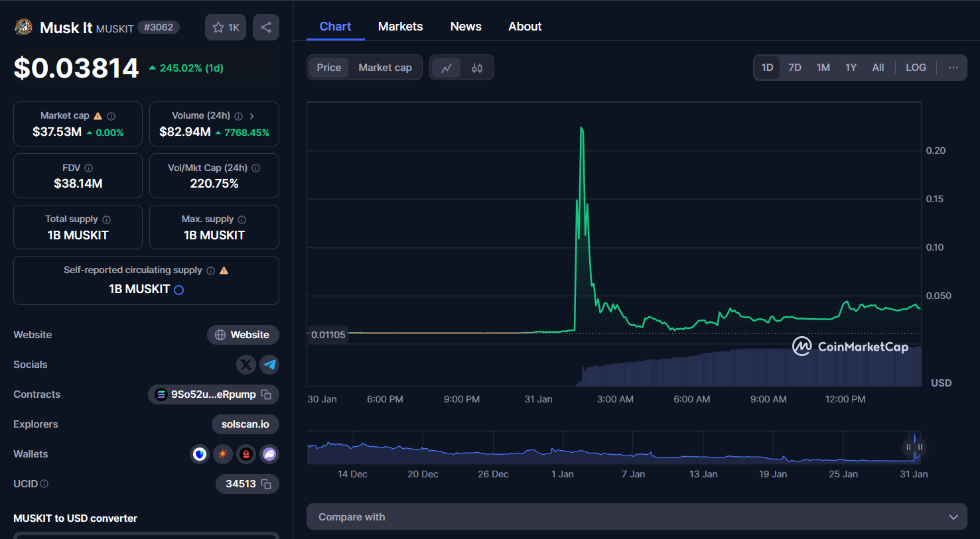Share the Musk It page
980x539 pixels.
(x=265, y=27)
